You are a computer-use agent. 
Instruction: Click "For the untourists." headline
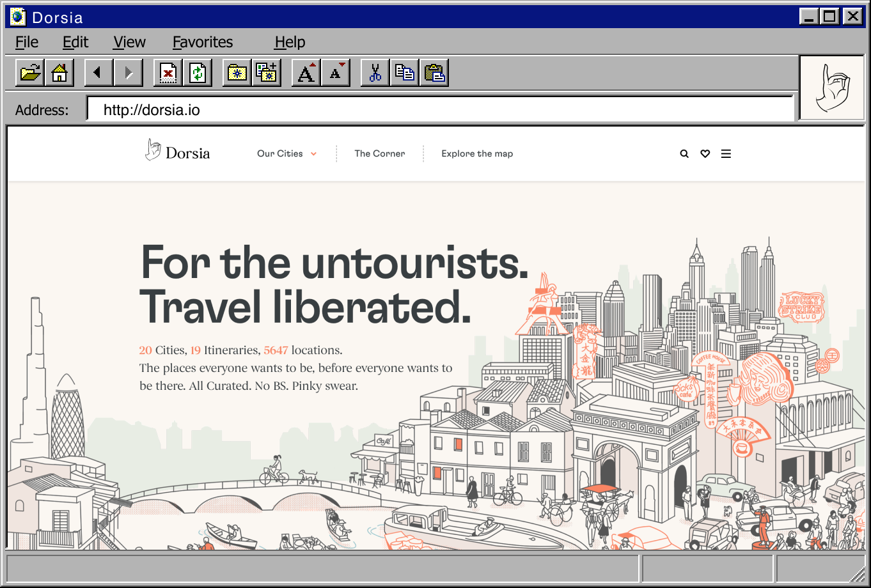point(334,263)
